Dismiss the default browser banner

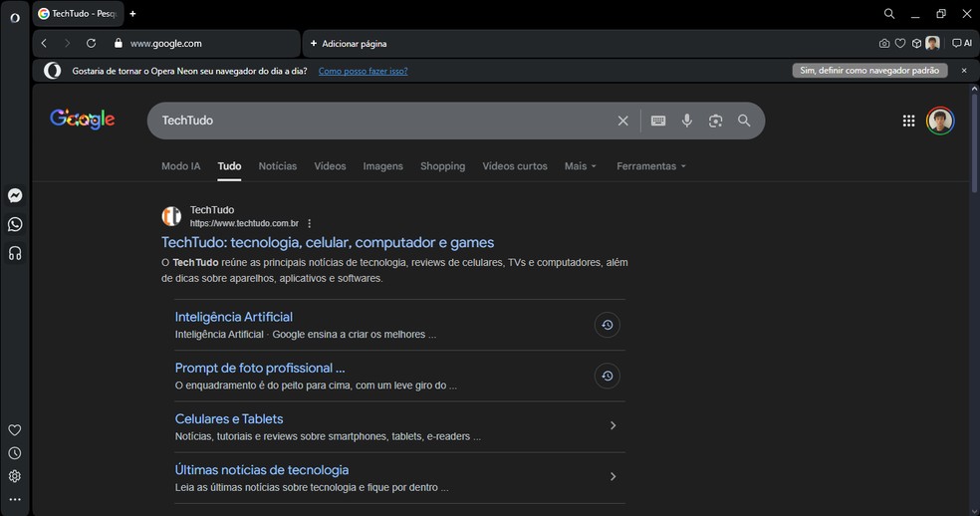964,71
